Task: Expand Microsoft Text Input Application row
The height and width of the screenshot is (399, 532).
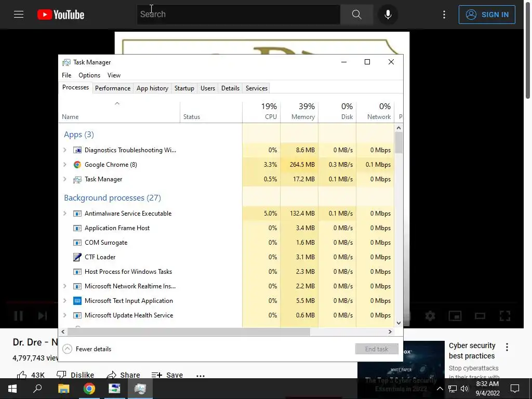Action: 65,301
